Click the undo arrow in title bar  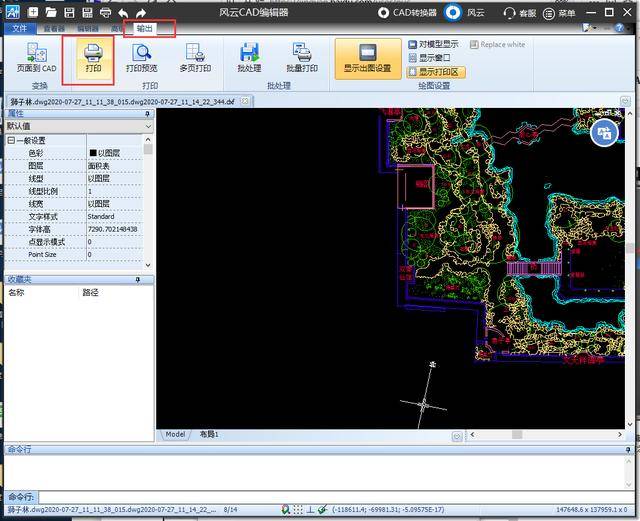(x=123, y=13)
